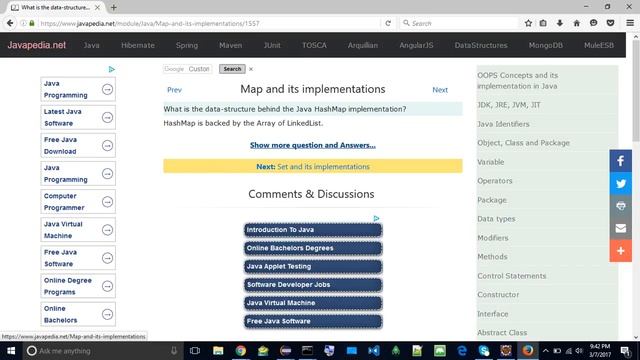Click Prev link
The height and width of the screenshot is (360, 640).
pyautogui.click(x=174, y=90)
